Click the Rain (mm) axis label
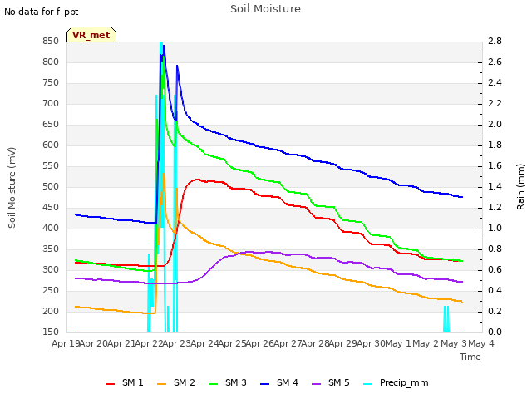This screenshot has height=399, width=532. coord(520,187)
